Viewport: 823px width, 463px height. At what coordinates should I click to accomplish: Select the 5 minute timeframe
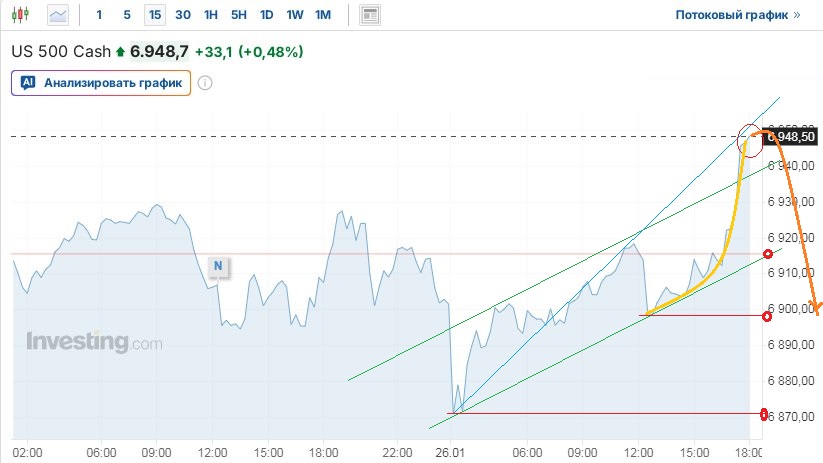126,15
